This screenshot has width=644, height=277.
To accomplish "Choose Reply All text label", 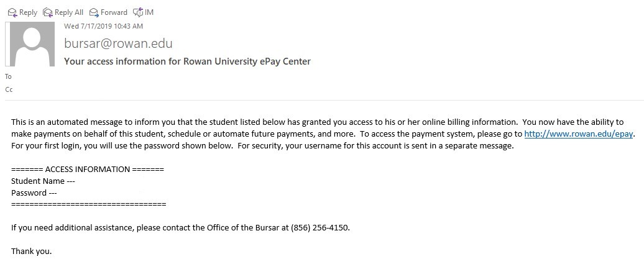I will click(x=68, y=12).
